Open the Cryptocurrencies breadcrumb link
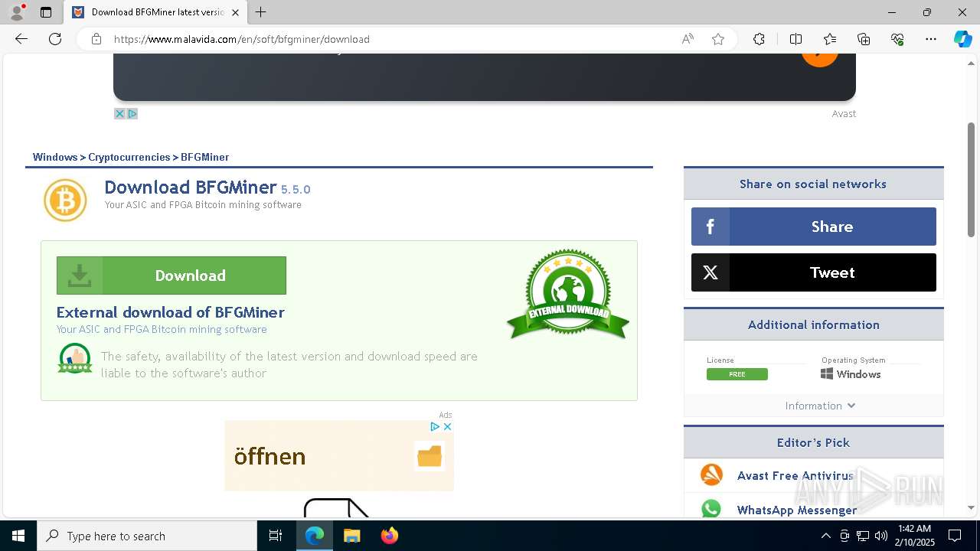The width and height of the screenshot is (980, 551). point(129,157)
